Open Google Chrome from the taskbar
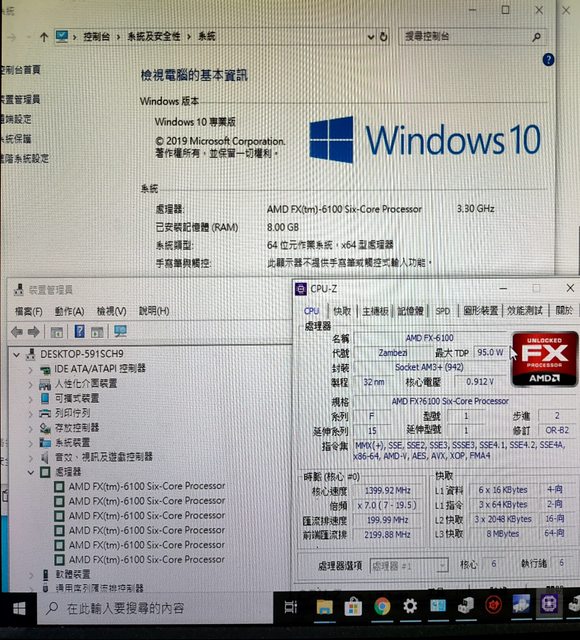 (x=382, y=606)
